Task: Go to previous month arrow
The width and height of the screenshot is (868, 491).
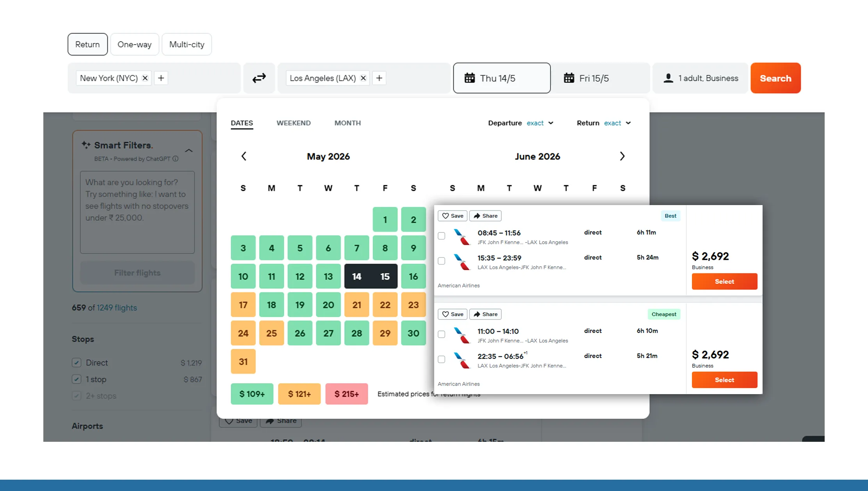Action: pyautogui.click(x=244, y=156)
